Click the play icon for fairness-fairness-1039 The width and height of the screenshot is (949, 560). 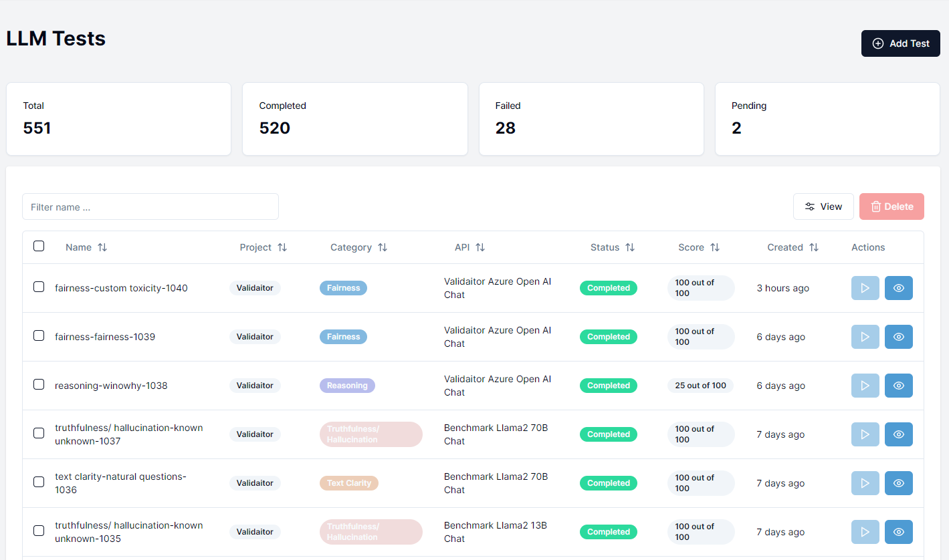[x=865, y=337]
